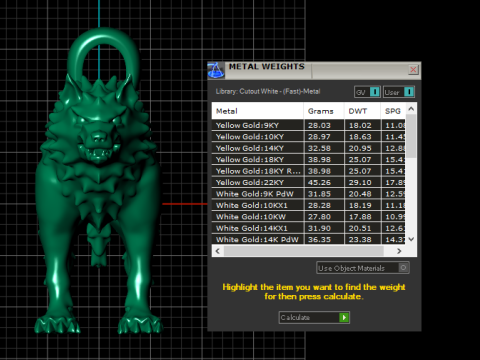
Task: Click the 45.26 grams value
Action: (x=319, y=183)
